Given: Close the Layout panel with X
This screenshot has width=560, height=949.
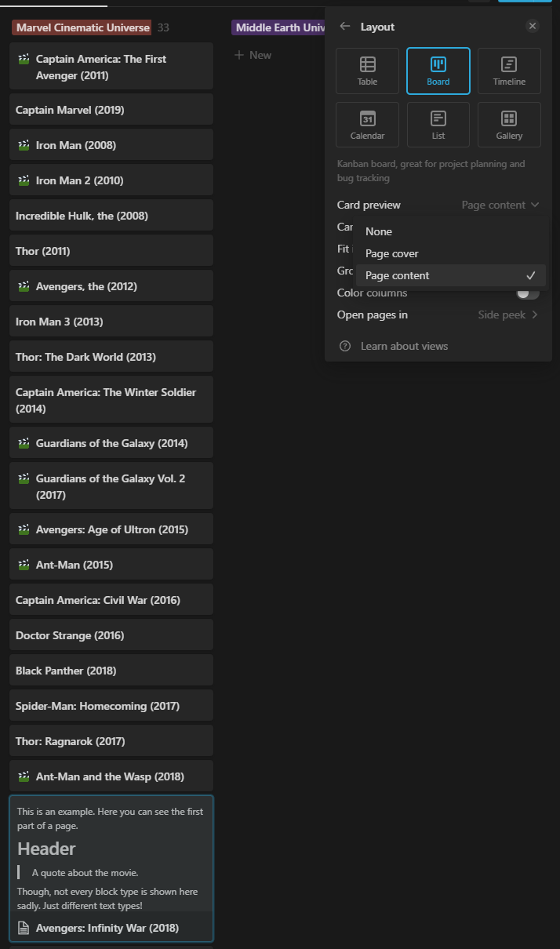Looking at the screenshot, I should [x=533, y=26].
